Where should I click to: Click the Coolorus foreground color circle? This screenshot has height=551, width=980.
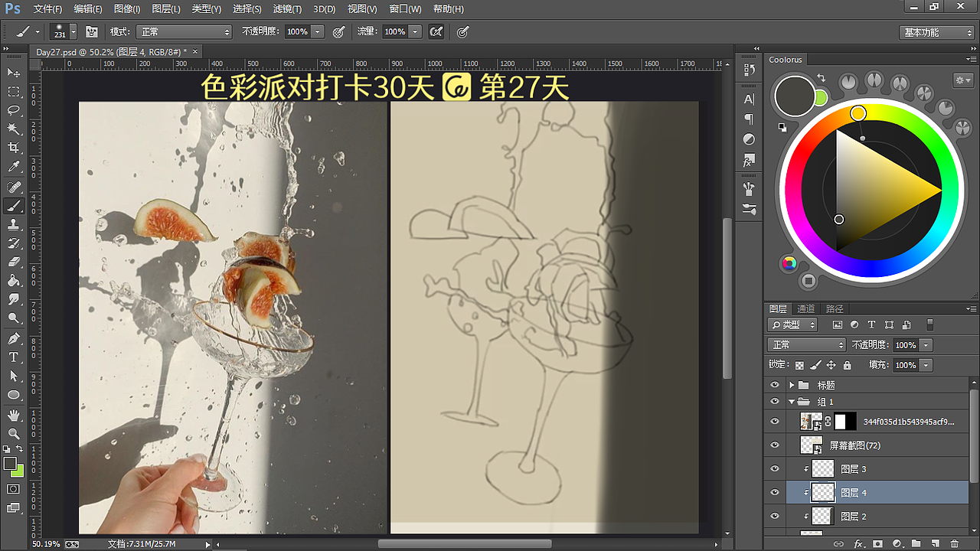click(795, 96)
